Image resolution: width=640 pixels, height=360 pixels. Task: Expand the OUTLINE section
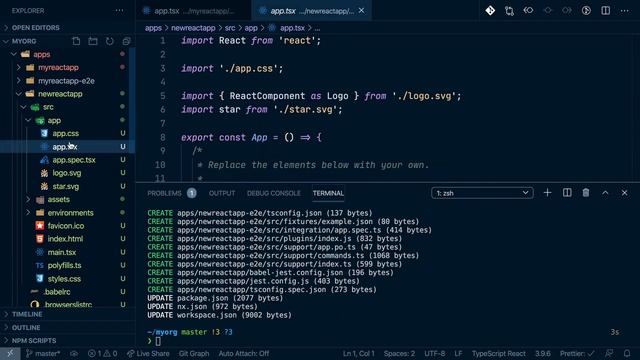point(26,327)
